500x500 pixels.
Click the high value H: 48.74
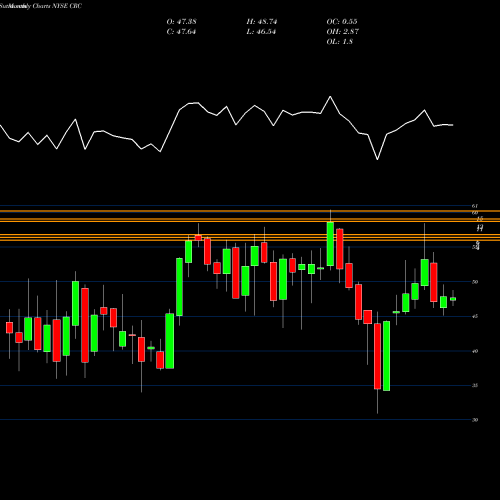point(262,22)
